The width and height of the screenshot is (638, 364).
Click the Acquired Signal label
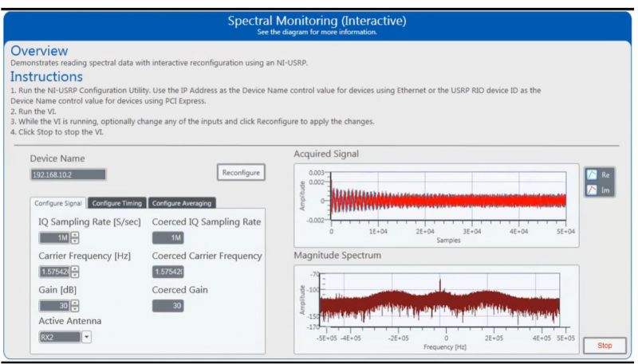click(326, 154)
